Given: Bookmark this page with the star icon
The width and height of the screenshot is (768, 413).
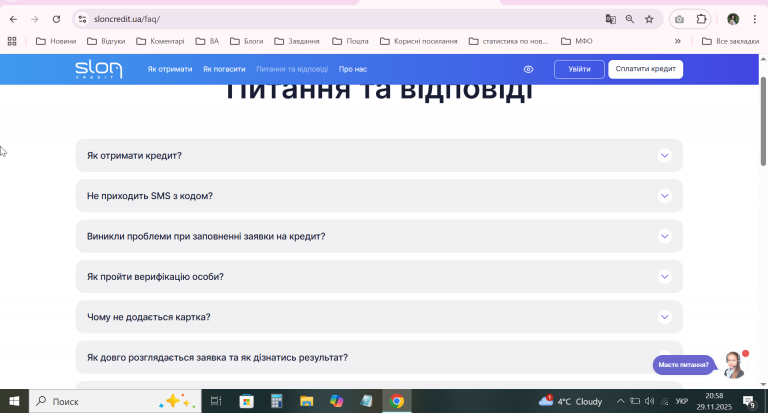Looking at the screenshot, I should (x=649, y=19).
